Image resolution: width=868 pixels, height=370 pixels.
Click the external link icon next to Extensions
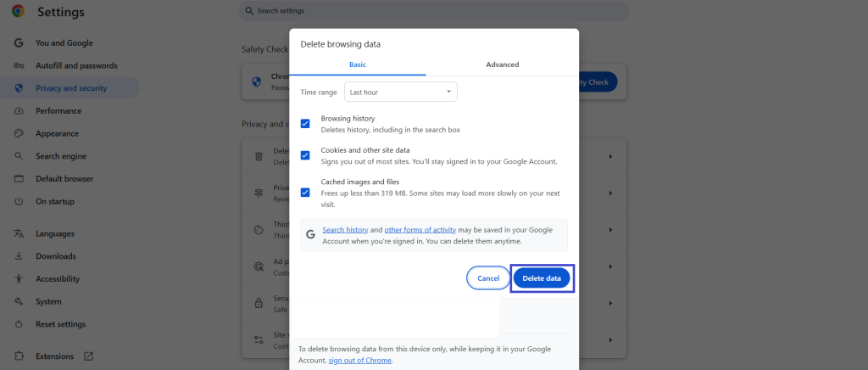tap(88, 356)
